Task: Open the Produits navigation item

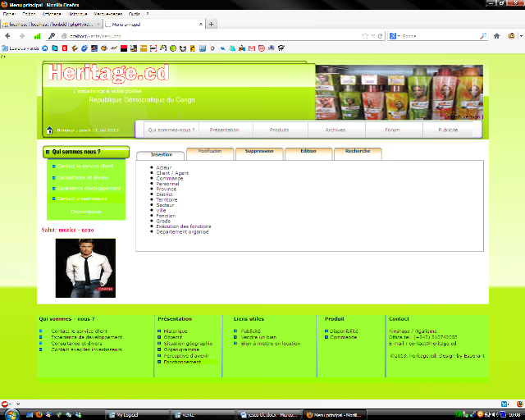Action: coord(279,130)
